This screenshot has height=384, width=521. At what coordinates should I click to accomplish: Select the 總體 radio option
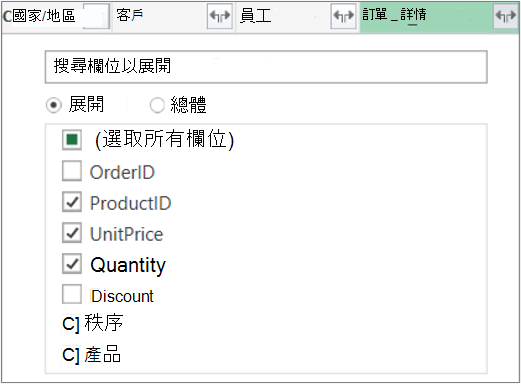[157, 105]
